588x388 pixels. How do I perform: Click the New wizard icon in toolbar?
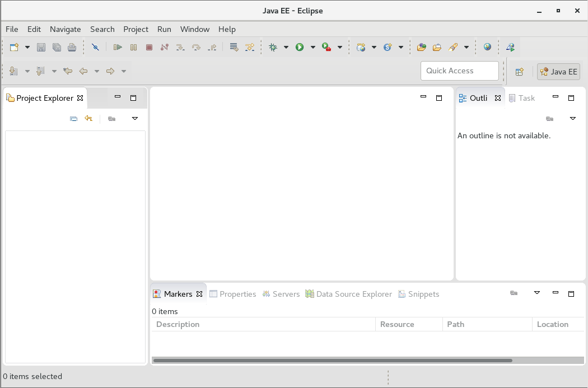point(14,47)
